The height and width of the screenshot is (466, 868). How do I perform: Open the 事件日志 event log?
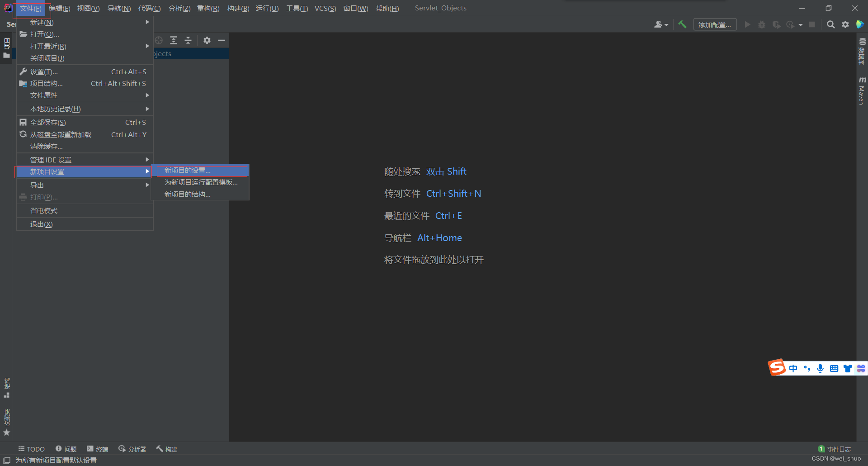(835, 449)
